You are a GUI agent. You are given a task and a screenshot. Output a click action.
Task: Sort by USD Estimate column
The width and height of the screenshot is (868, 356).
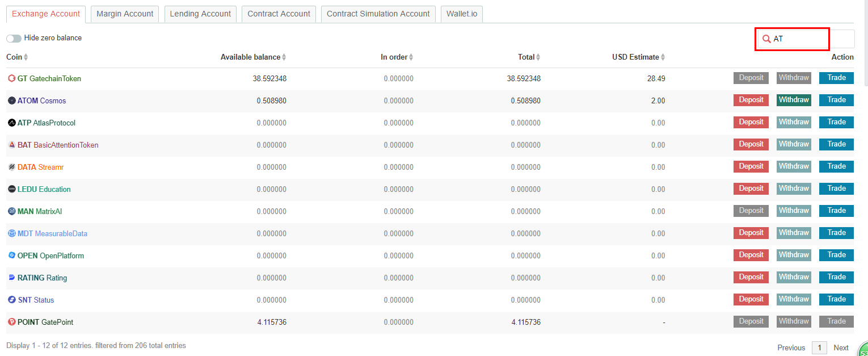pyautogui.click(x=639, y=57)
